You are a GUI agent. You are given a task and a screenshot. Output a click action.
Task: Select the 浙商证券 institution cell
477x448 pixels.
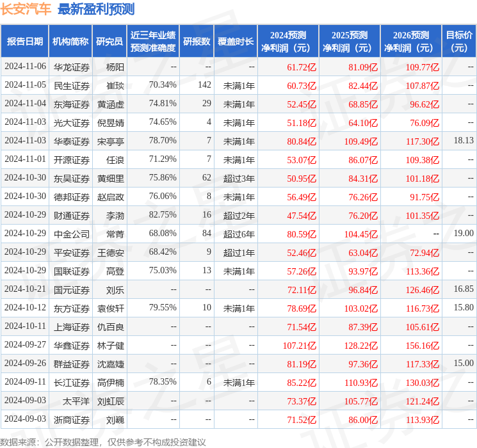point(72,420)
